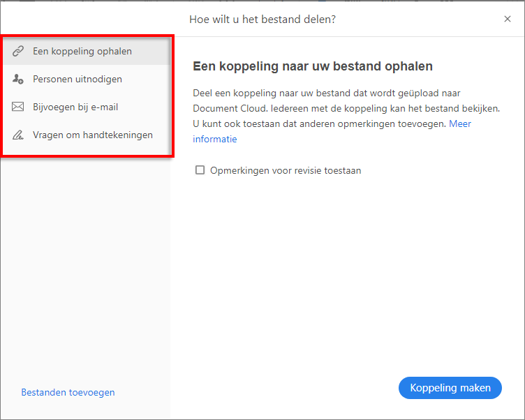Click the blank area left of 'Koppeling maken'
This screenshot has width=525, height=420.
click(x=293, y=388)
